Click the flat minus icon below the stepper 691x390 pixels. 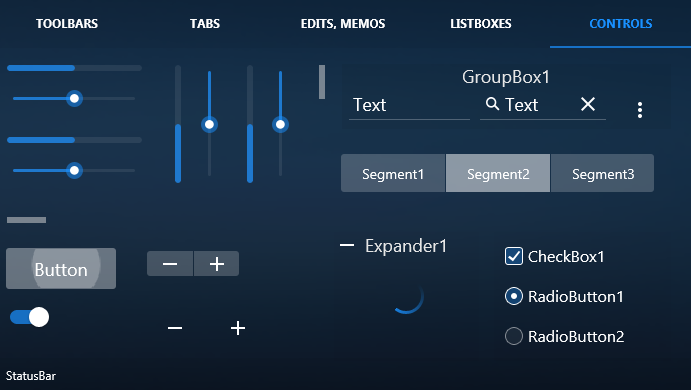click(x=175, y=328)
